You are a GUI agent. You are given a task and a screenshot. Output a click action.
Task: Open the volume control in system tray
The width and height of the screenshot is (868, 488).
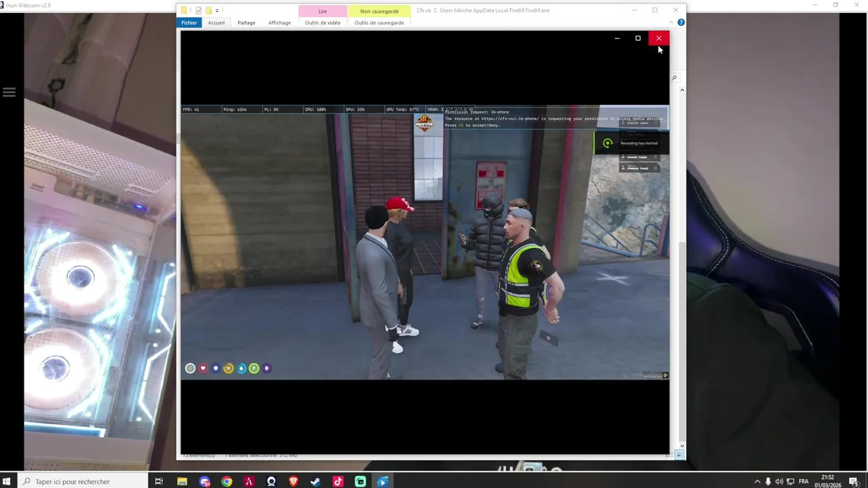[779, 481]
